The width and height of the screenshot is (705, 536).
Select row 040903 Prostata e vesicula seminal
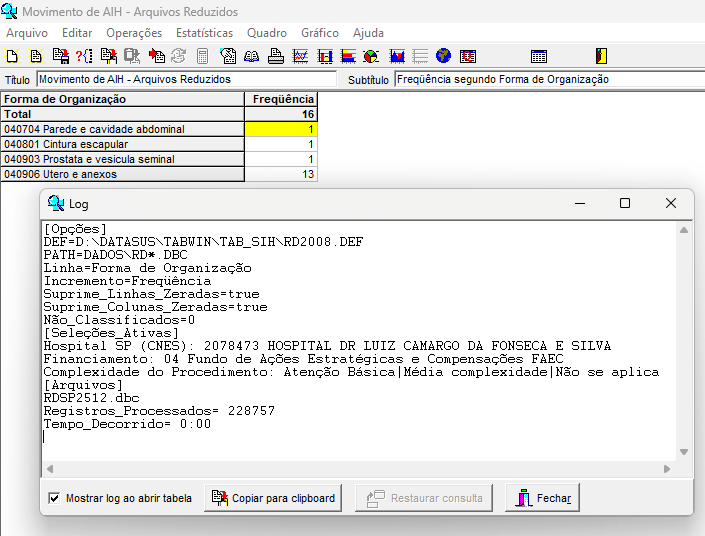click(x=122, y=159)
